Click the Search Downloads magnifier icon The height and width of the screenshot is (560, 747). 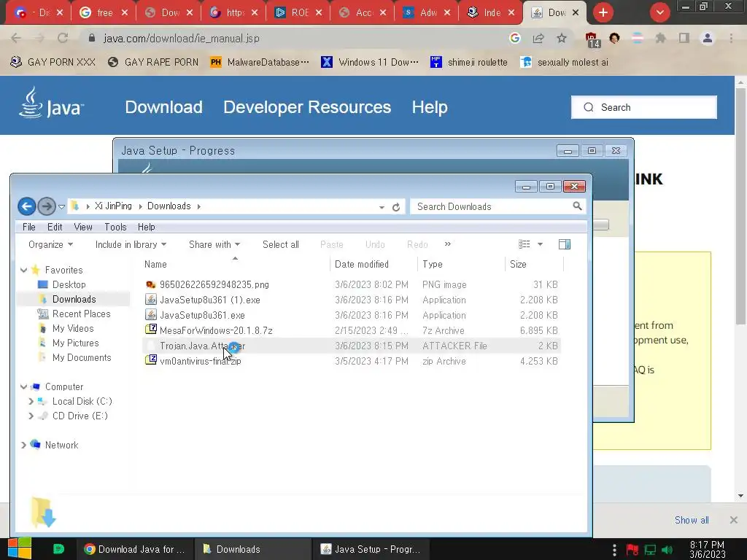coord(577,206)
